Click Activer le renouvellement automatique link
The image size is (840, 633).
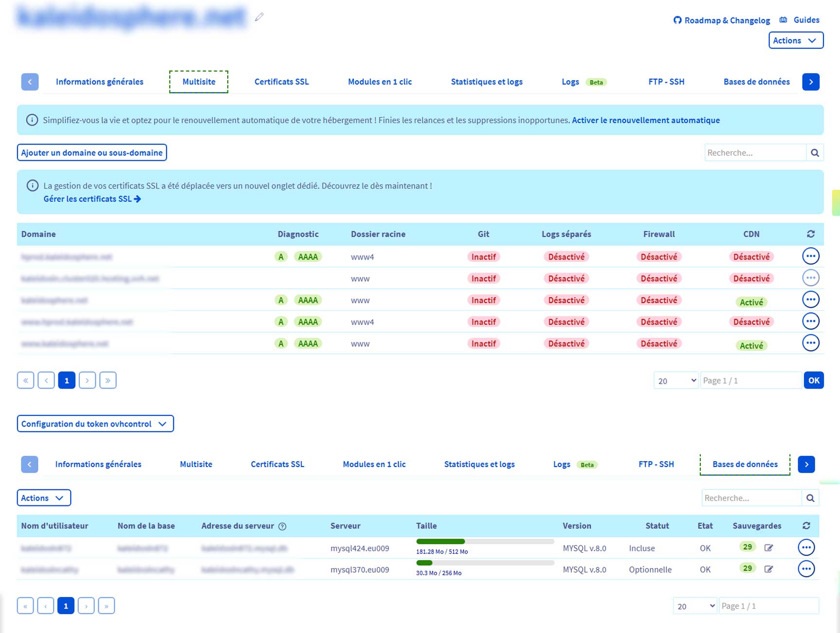tap(645, 120)
